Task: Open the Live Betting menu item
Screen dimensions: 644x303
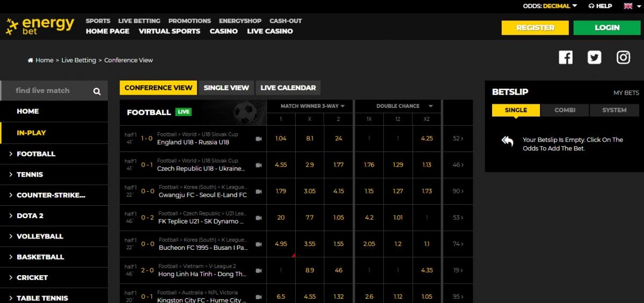Action: pyautogui.click(x=139, y=21)
